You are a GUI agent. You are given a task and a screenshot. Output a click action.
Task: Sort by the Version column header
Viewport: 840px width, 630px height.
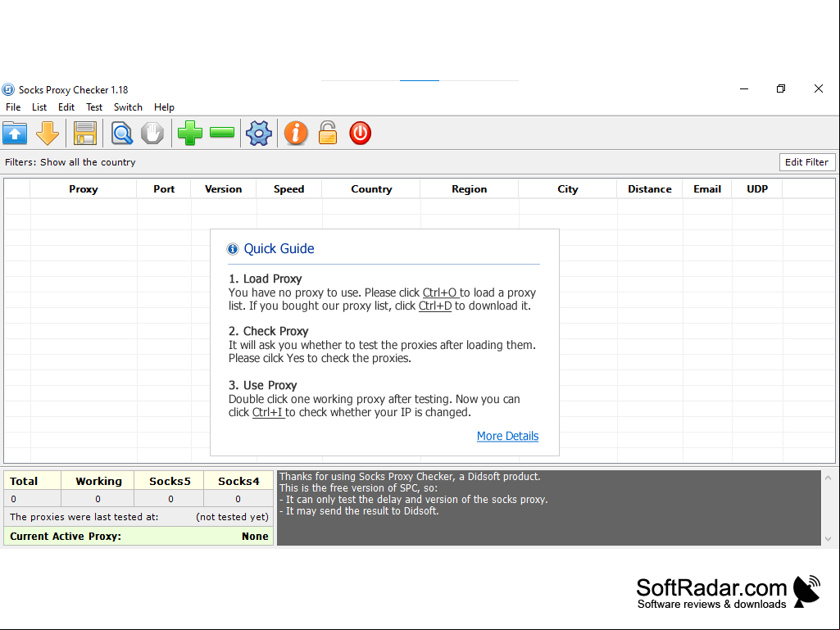point(224,189)
